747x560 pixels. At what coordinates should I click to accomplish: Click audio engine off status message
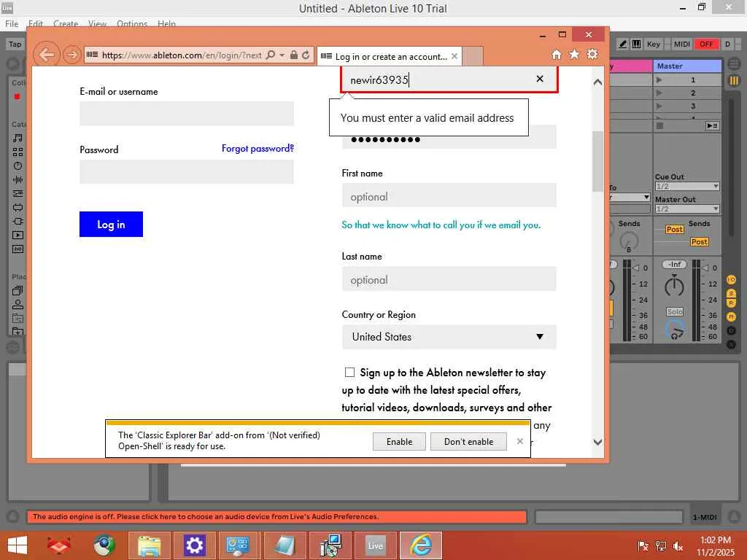click(x=276, y=517)
